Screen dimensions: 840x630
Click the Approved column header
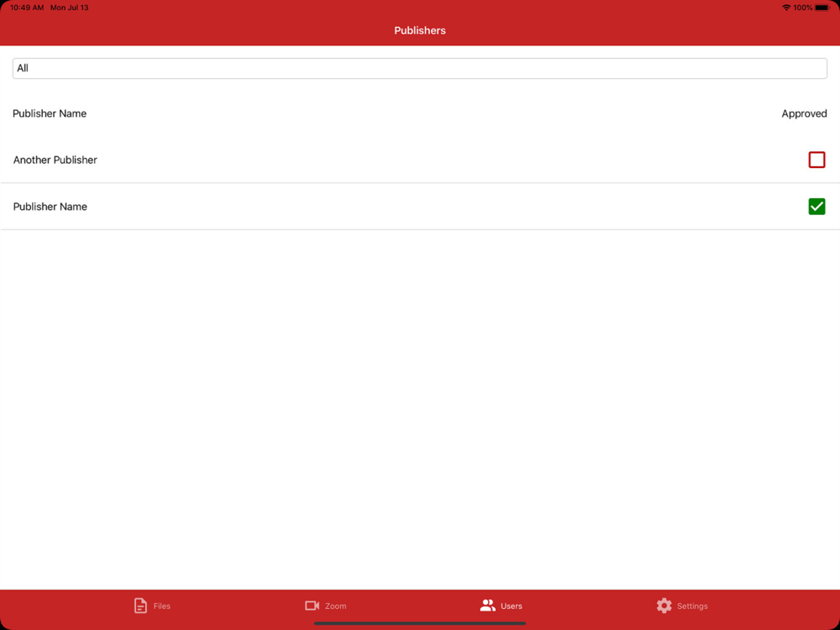click(804, 113)
